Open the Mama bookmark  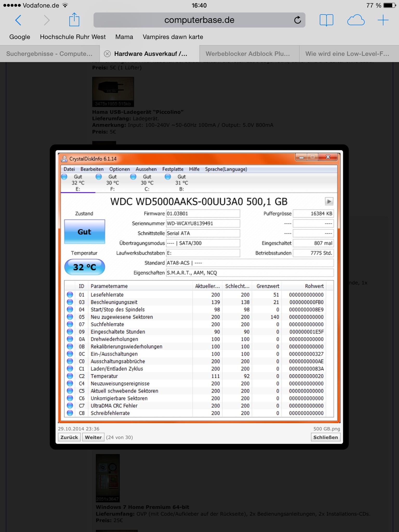[124, 37]
